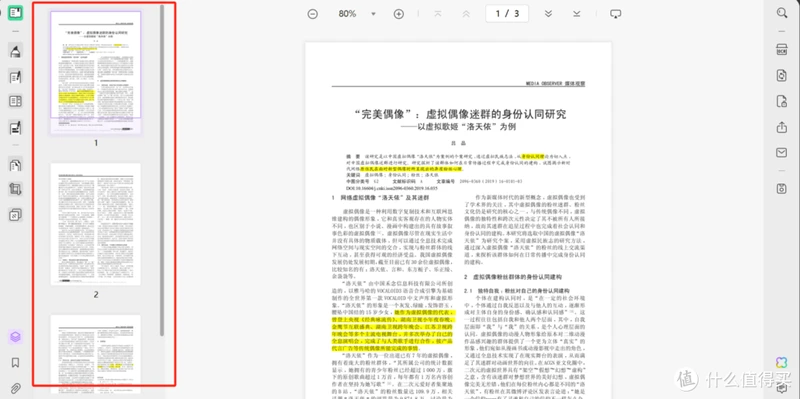This screenshot has height=399, width=800.
Task: Go to the next page
Action: pos(548,14)
